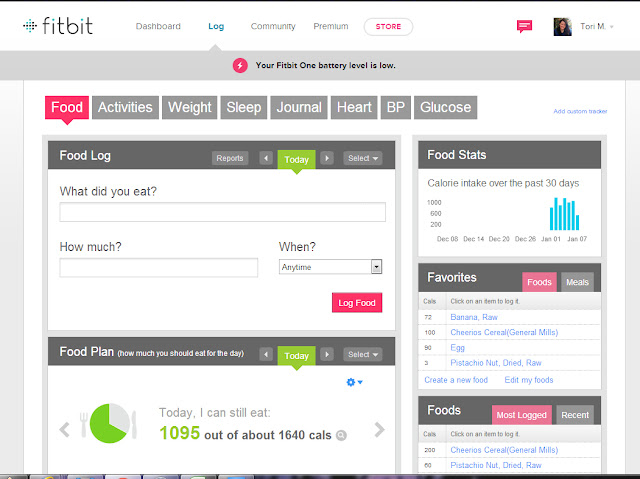Switch to the Journal tab
Screen dimensions: 640x479
point(299,108)
